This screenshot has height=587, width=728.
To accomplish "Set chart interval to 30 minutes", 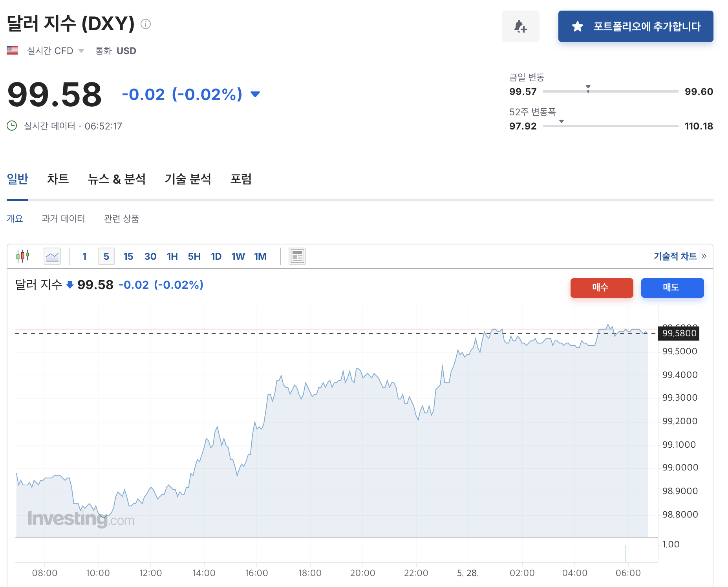I will [150, 256].
